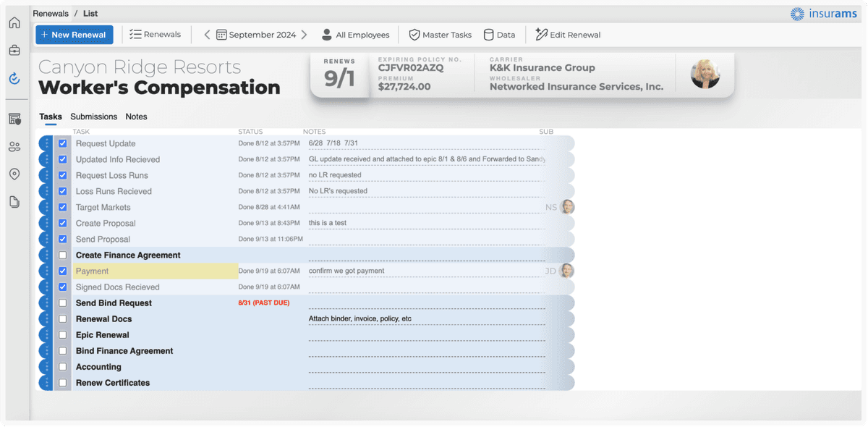Click 'confirm we got payment' note

coord(346,271)
